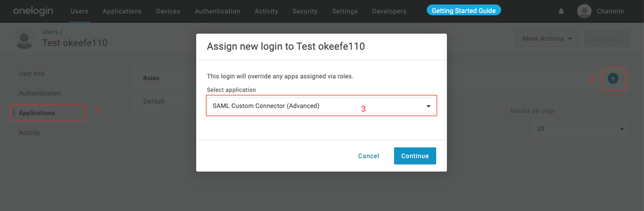Image resolution: width=644 pixels, height=211 pixels.
Task: Follow the Users breadcrumb link
Action: coord(50,32)
